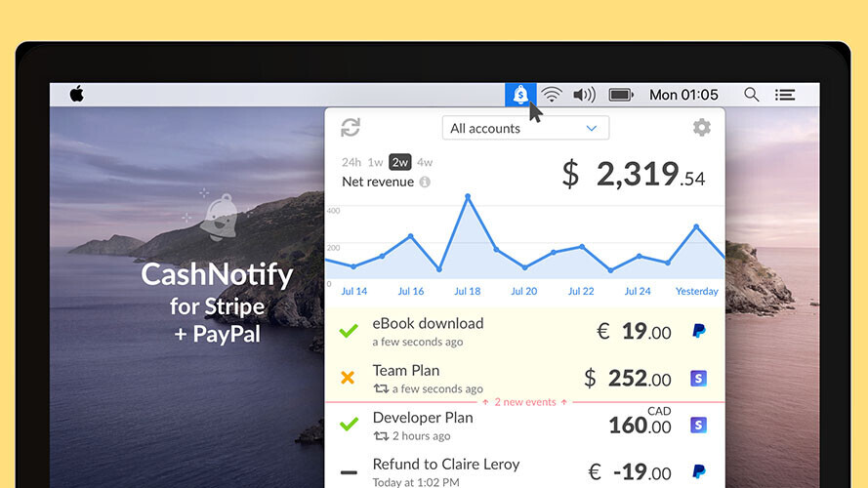Open settings via the gear icon
Viewport: 868px width, 488px height.
click(x=701, y=128)
